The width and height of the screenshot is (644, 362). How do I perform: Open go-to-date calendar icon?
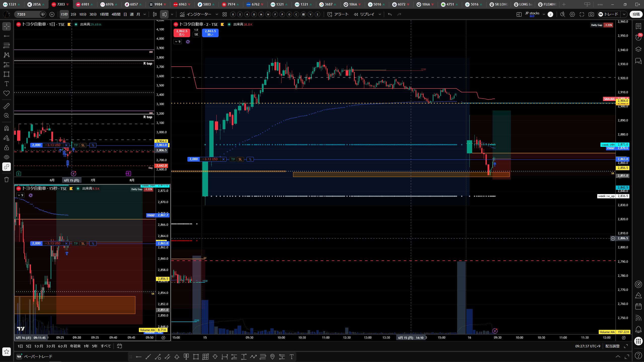point(119,346)
